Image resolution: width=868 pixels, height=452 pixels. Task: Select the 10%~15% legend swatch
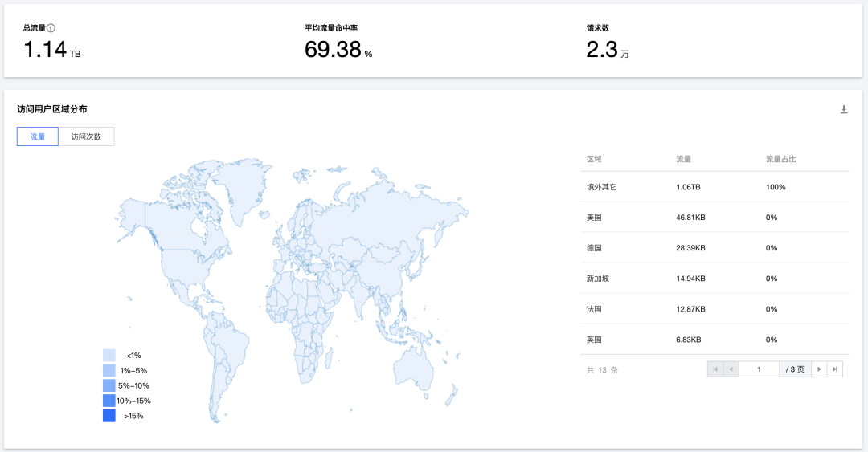[x=109, y=401]
